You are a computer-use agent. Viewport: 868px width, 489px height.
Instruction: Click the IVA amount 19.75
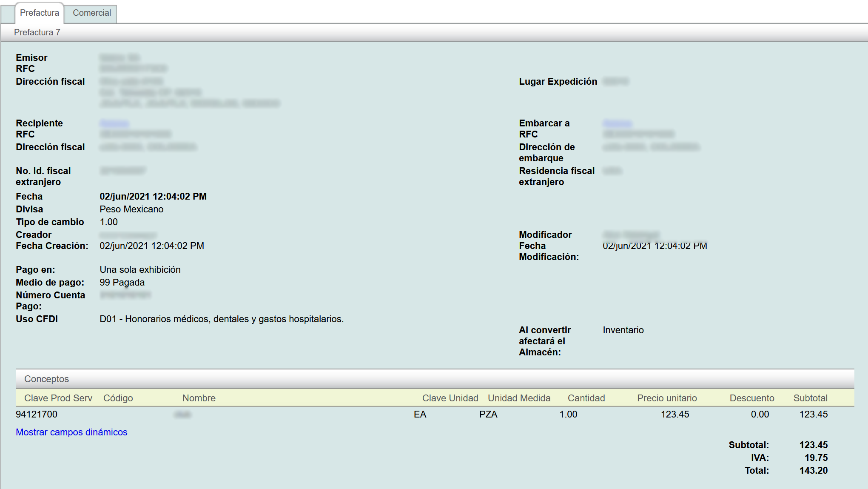(x=816, y=458)
